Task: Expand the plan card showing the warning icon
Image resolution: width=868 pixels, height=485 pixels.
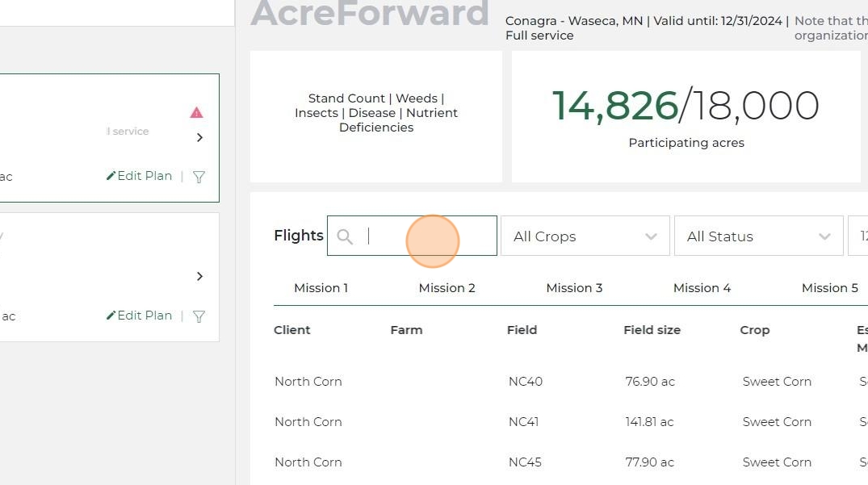Action: pos(199,138)
